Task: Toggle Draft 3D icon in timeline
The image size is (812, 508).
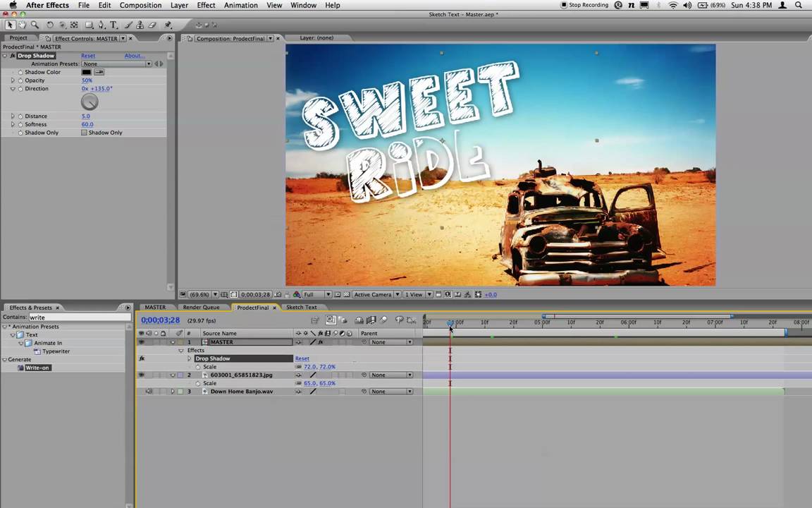Action: coord(343,320)
